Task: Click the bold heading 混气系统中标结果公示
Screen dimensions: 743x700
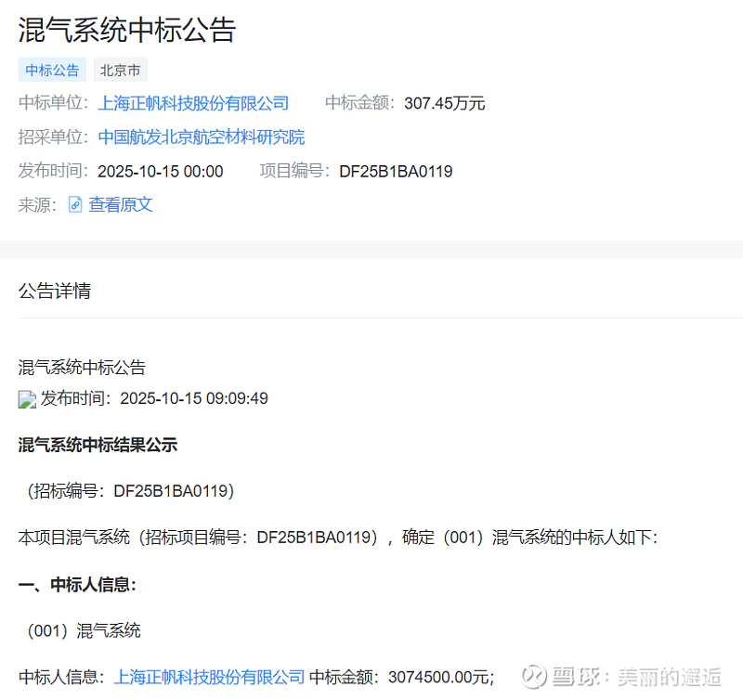Action: (x=98, y=445)
